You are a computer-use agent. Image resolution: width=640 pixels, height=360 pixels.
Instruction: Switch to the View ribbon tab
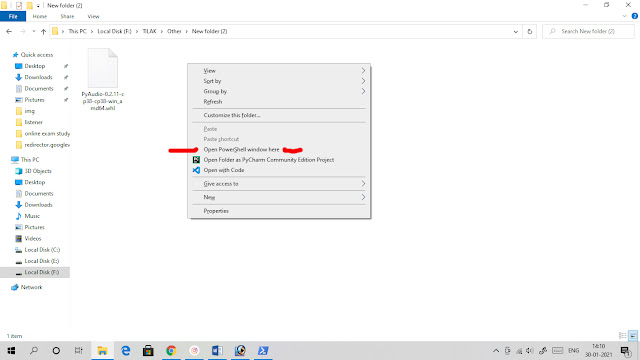tap(93, 16)
